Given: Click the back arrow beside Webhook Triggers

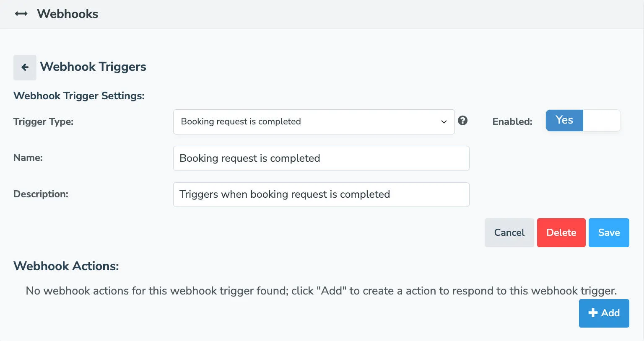Looking at the screenshot, I should click(x=25, y=67).
